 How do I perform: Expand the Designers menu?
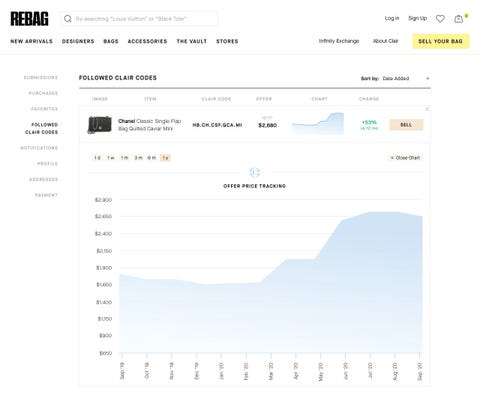78,41
